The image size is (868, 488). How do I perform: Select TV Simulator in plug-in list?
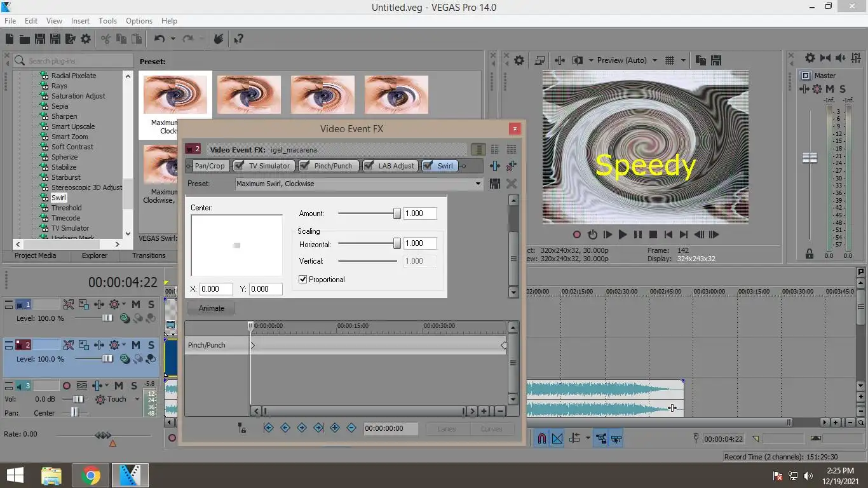[70, 228]
